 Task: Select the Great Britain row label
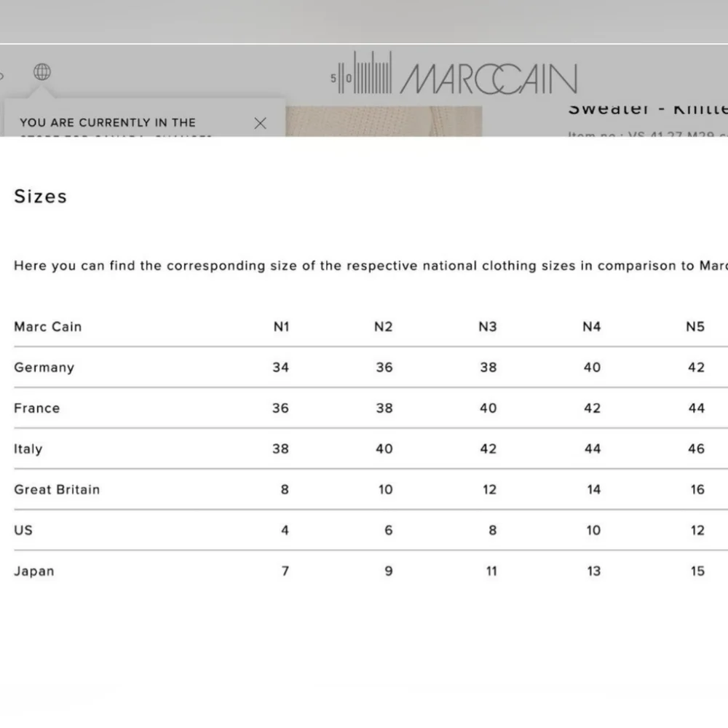coord(57,490)
